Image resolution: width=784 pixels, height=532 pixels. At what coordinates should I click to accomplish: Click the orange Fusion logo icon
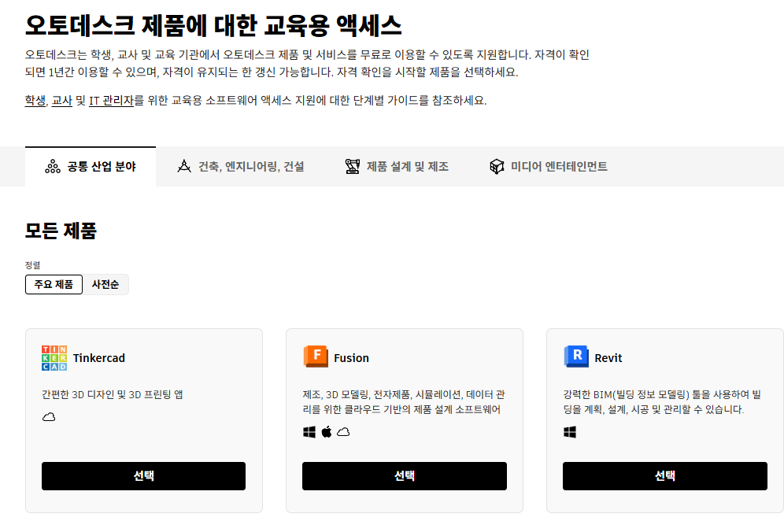(x=316, y=357)
